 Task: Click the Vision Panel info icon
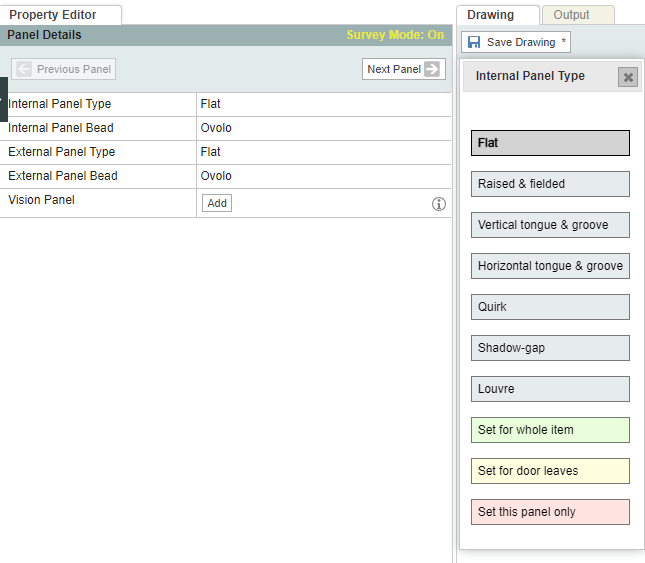(438, 204)
